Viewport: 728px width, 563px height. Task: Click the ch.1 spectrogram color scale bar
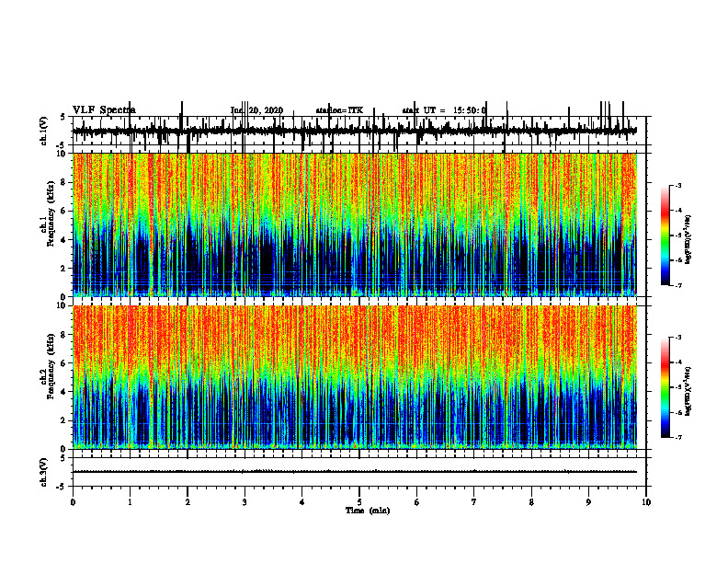tap(665, 236)
